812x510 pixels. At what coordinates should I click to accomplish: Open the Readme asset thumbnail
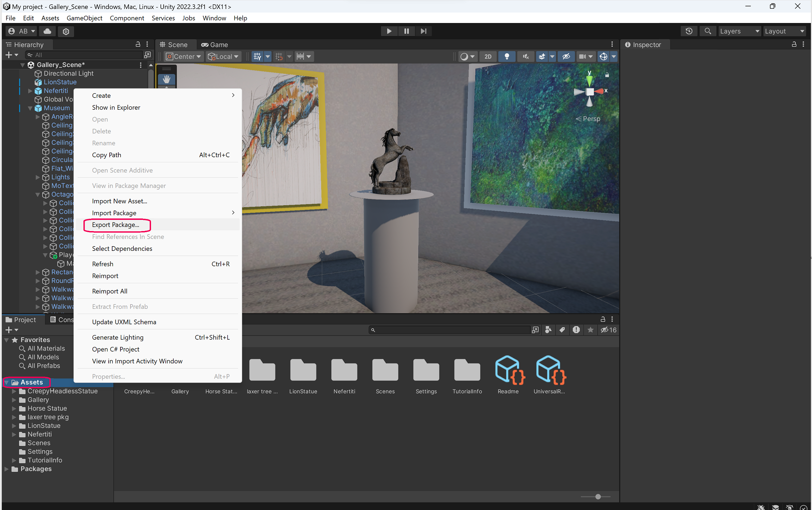[508, 371]
